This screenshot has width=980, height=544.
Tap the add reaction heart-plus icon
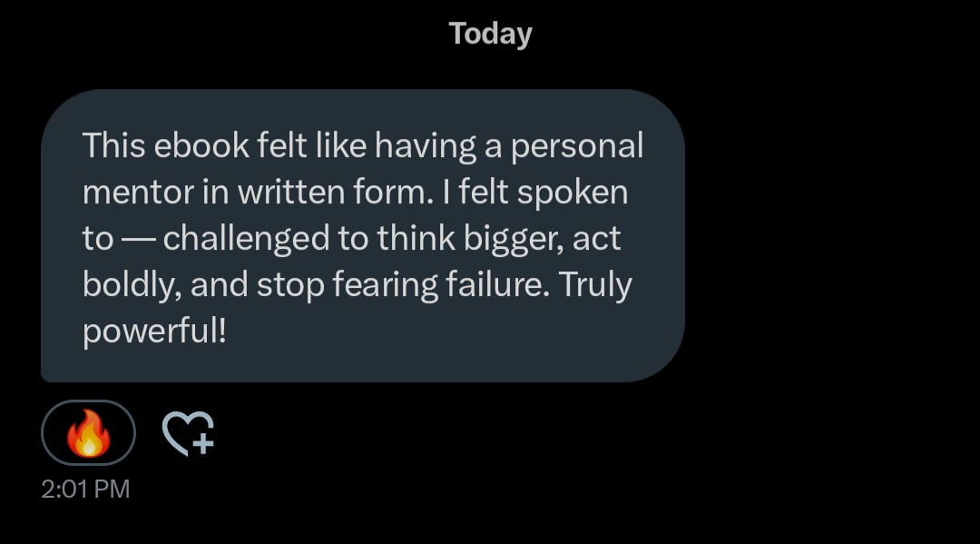[187, 432]
